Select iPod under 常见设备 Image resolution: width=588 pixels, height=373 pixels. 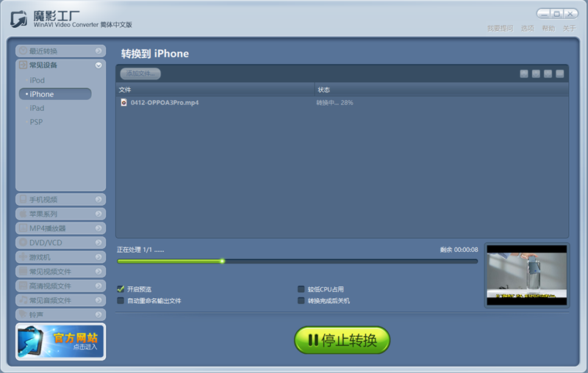click(37, 80)
